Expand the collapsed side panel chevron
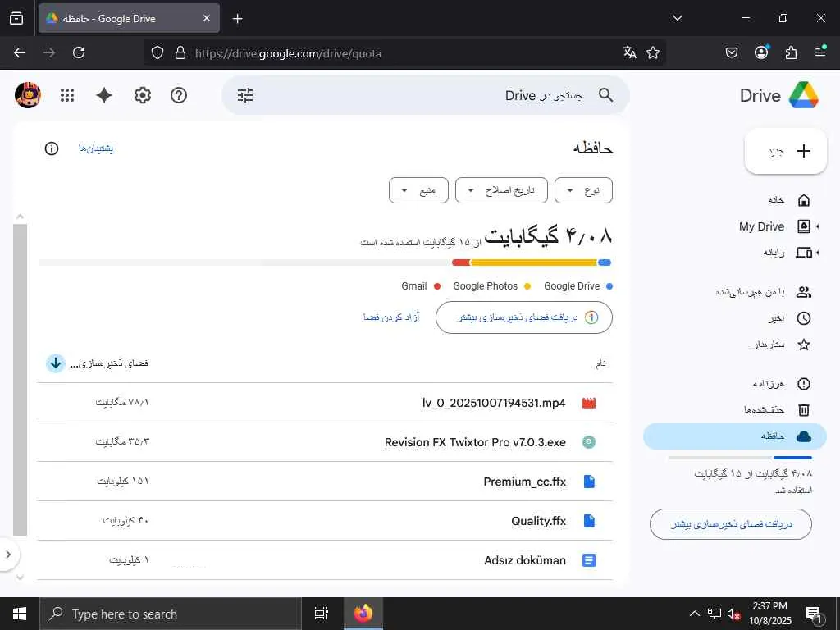Viewport: 840px width, 630px height. 8,555
